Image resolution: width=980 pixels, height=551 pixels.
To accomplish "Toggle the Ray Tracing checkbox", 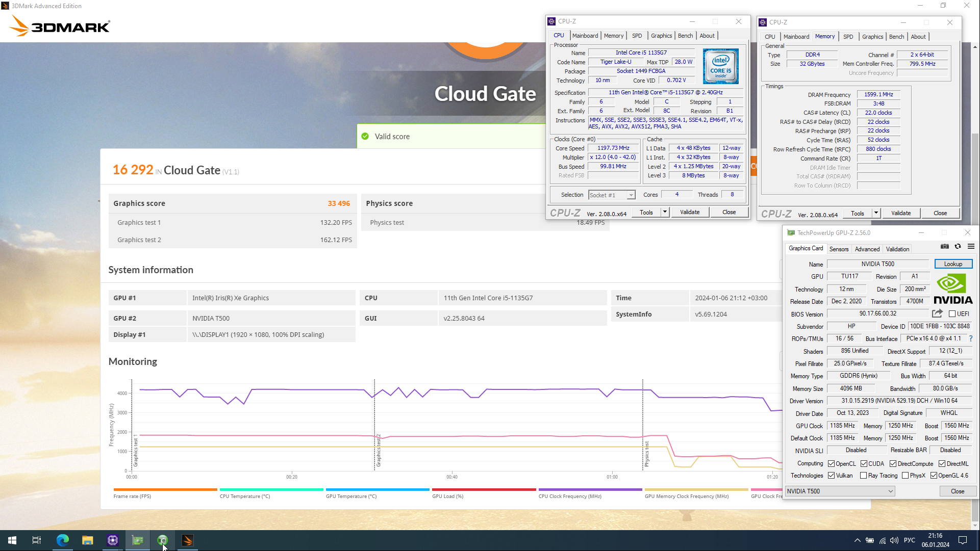I will [863, 476].
